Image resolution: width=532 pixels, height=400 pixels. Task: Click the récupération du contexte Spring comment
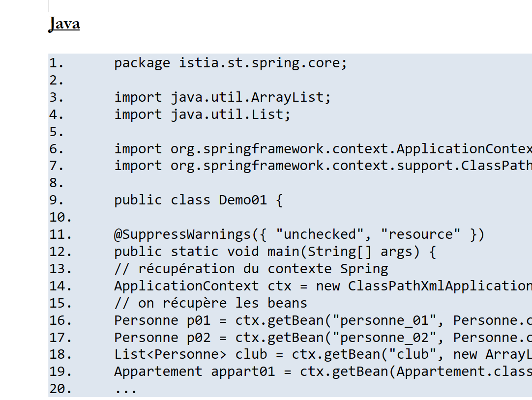(x=251, y=269)
